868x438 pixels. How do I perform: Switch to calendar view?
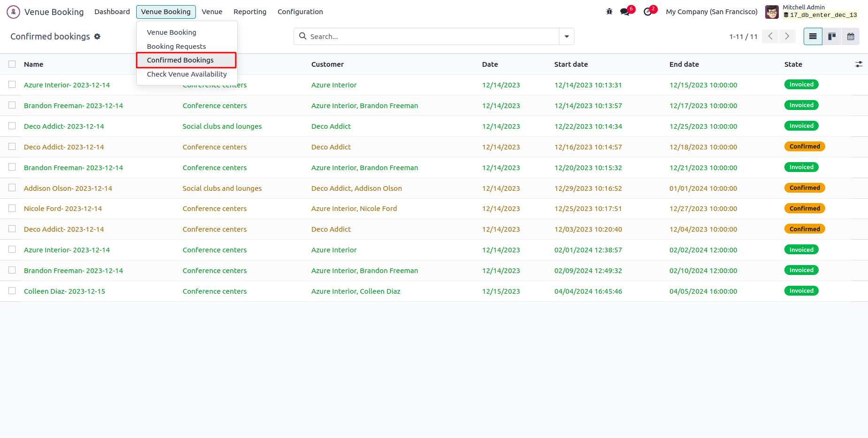click(851, 36)
